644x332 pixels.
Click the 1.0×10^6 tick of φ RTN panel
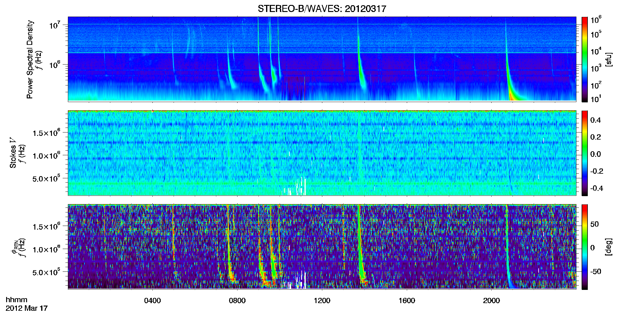tap(46, 249)
